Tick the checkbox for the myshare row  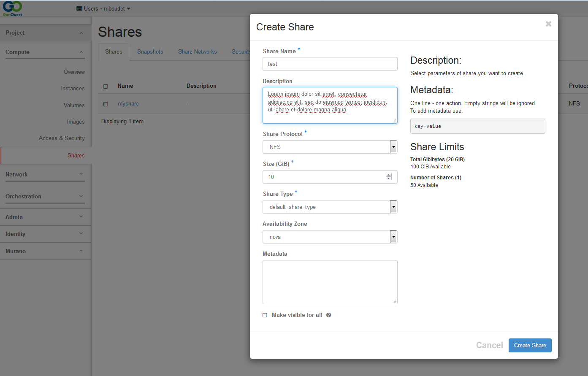pos(106,104)
